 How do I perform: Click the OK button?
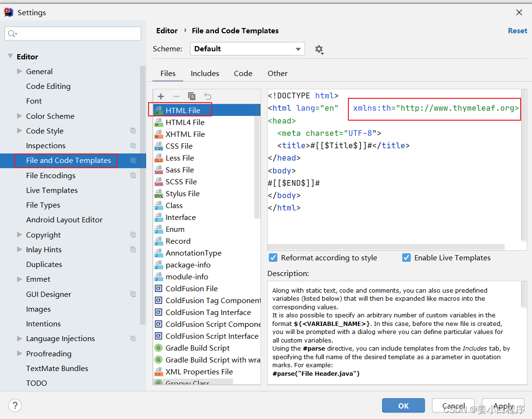click(403, 406)
